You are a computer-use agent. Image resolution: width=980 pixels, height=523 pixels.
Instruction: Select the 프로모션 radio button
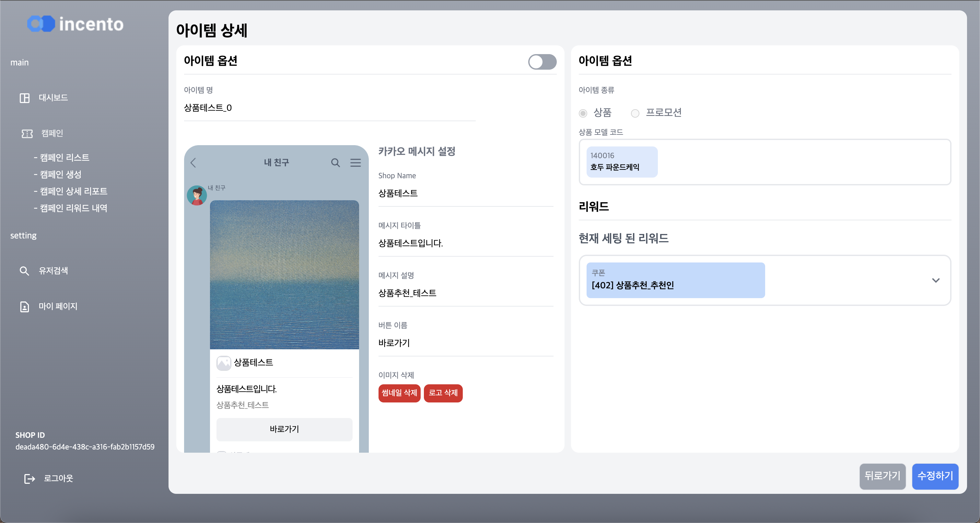[x=635, y=113]
